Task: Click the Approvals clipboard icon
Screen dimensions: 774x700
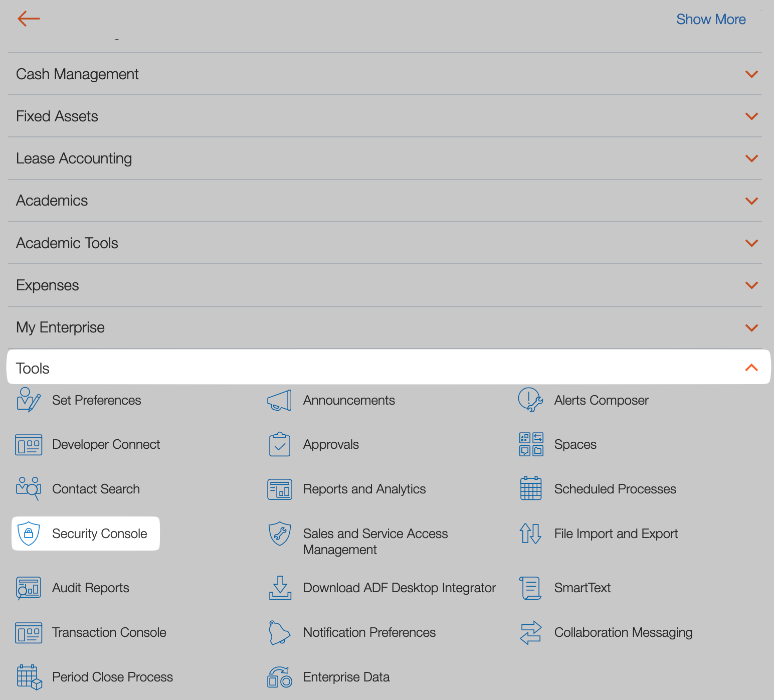Action: point(279,444)
